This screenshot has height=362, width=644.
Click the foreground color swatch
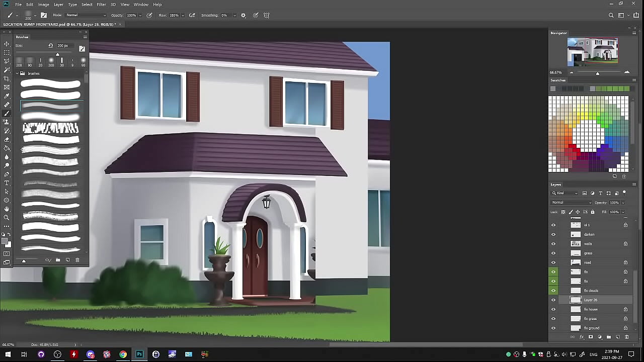[x=5, y=242]
